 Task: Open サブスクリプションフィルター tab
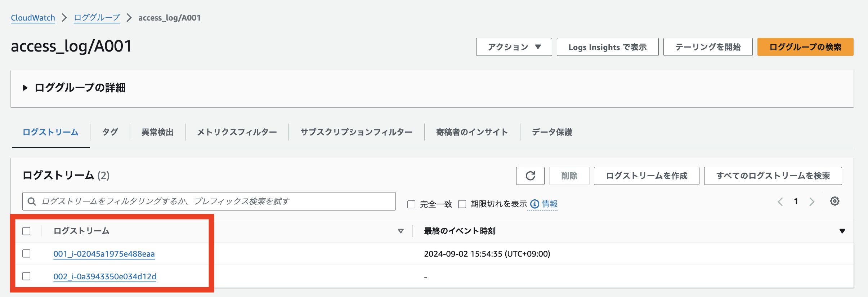tap(357, 132)
